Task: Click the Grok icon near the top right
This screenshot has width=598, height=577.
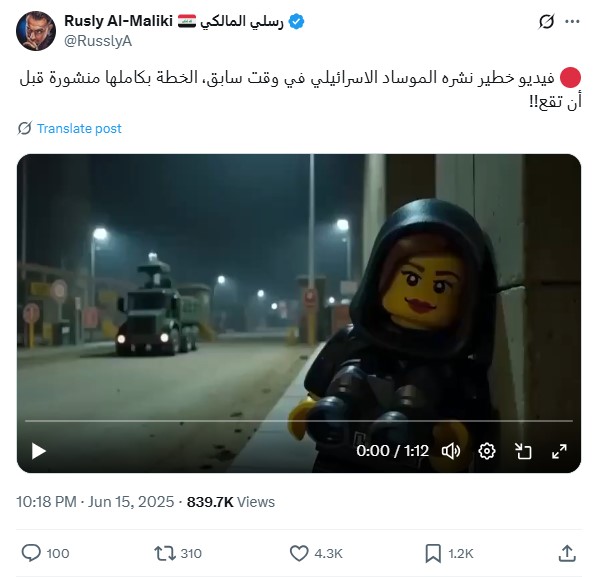Action: (546, 22)
